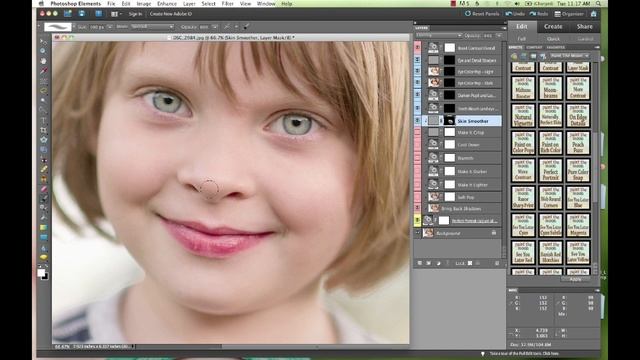Select the Clone Stamp tool
This screenshot has height=360, width=640.
click(x=43, y=179)
